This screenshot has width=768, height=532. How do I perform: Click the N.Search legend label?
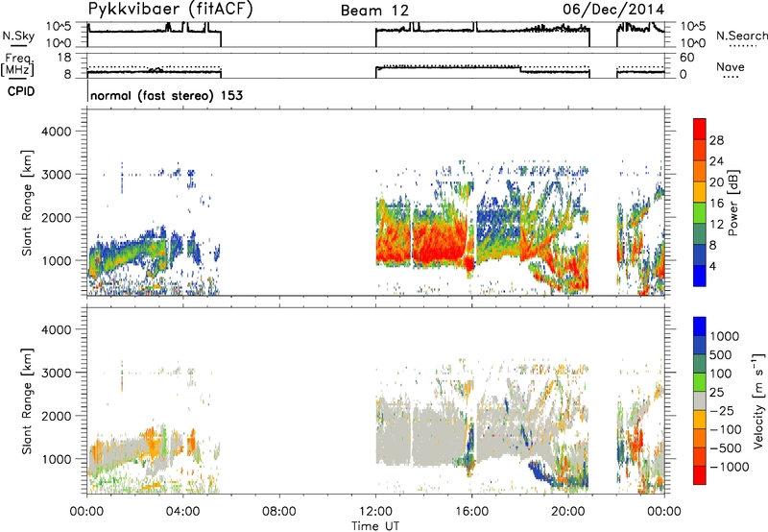(741, 36)
